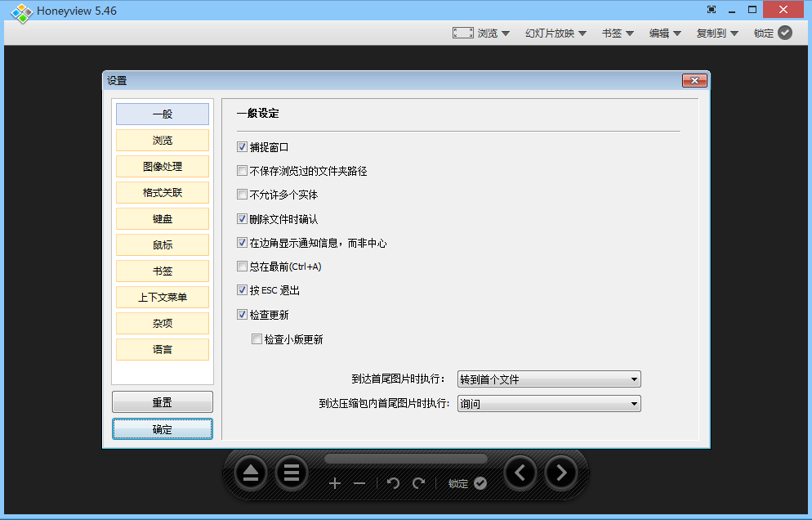Open 到达压缩包内首尾图片时执行 dropdown
This screenshot has width=812, height=520.
click(549, 403)
